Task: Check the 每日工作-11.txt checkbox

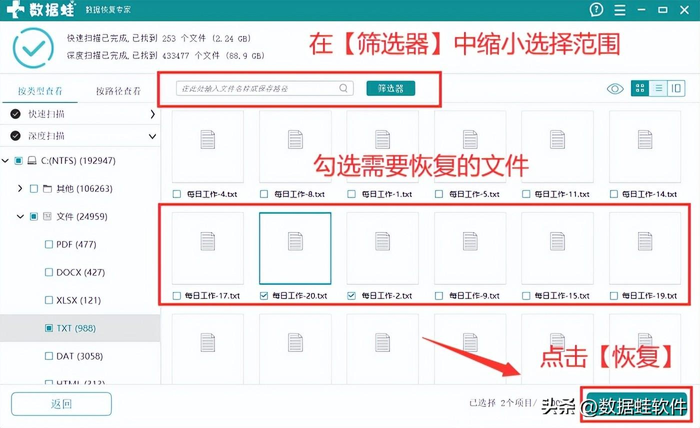Action: pyautogui.click(x=526, y=194)
